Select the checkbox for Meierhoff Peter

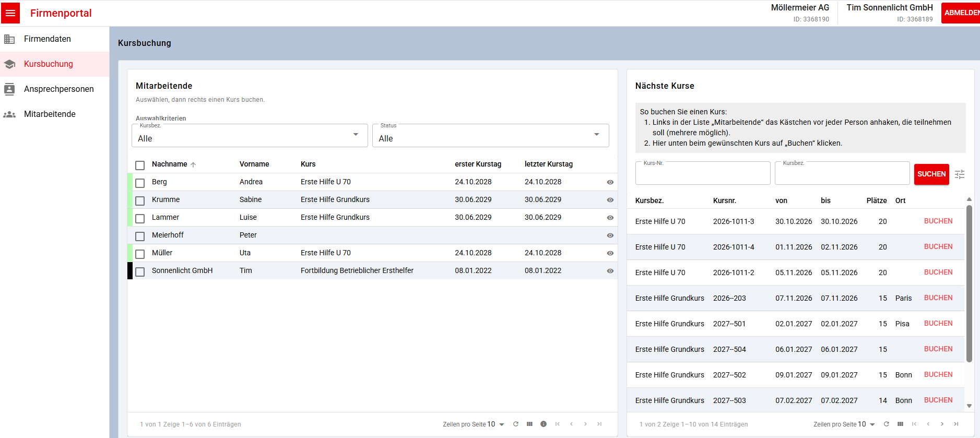coord(140,236)
